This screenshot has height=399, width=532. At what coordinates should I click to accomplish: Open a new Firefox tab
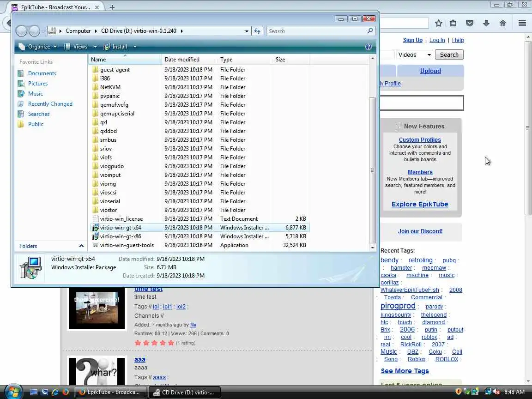point(112,7)
